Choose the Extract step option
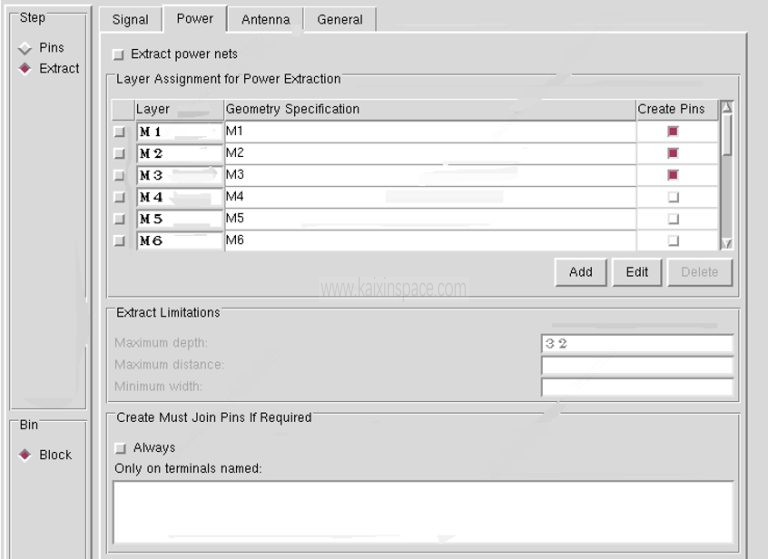This screenshot has height=559, width=768. pos(25,69)
